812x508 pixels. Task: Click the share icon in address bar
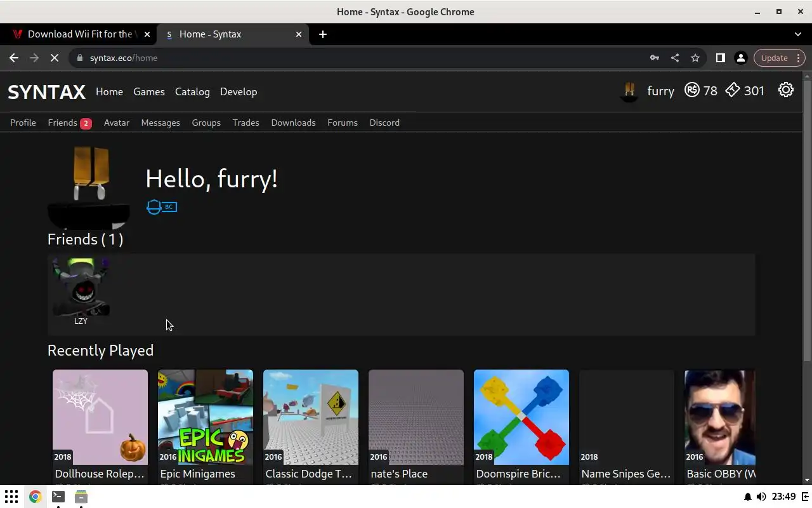(675, 58)
